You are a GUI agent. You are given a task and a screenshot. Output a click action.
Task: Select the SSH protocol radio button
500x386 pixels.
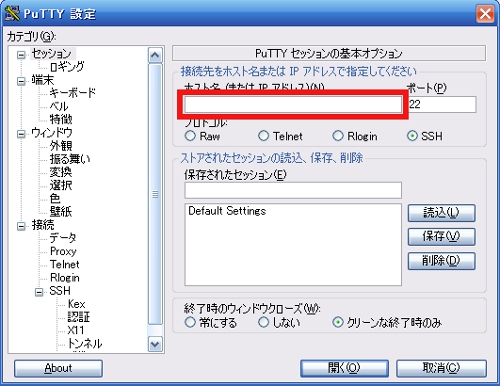coord(412,136)
